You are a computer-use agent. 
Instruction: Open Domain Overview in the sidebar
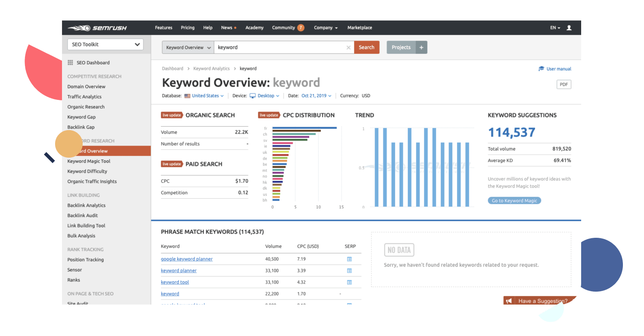(x=87, y=87)
